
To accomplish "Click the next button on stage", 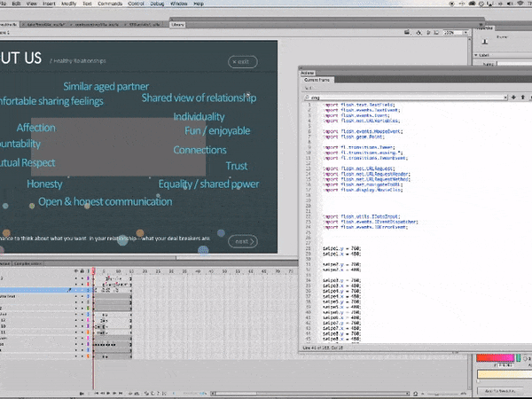I will point(243,240).
